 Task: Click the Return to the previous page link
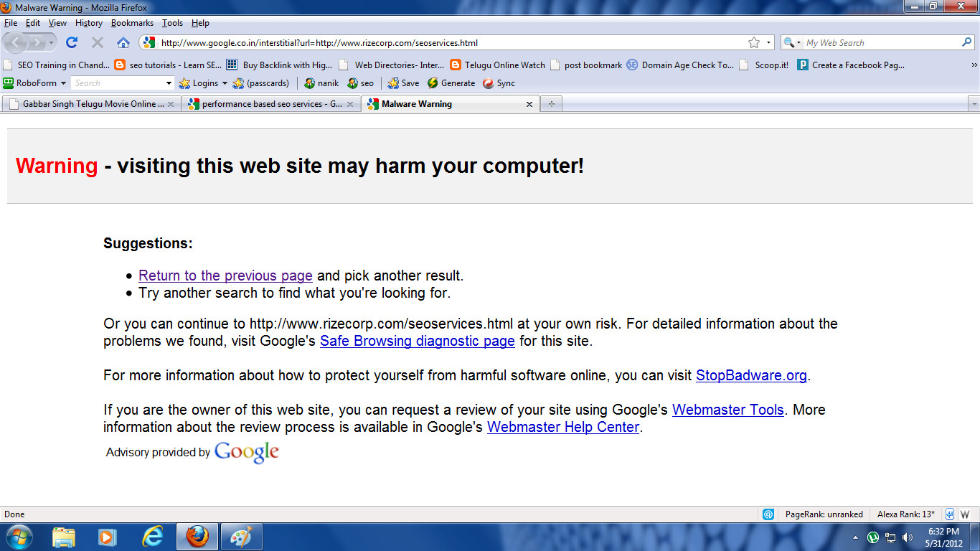coord(225,275)
